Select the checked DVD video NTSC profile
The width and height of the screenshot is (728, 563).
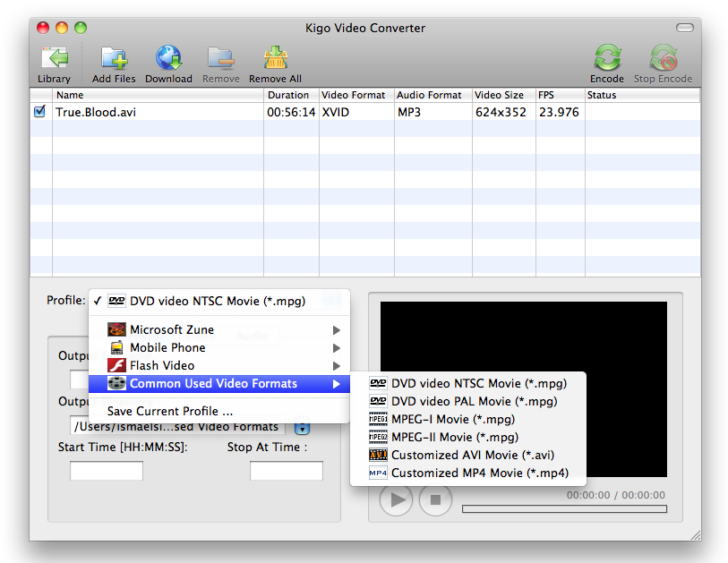coord(218,301)
